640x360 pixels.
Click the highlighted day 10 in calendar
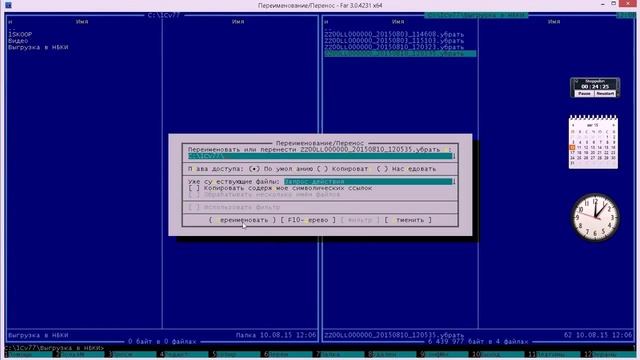(572, 147)
